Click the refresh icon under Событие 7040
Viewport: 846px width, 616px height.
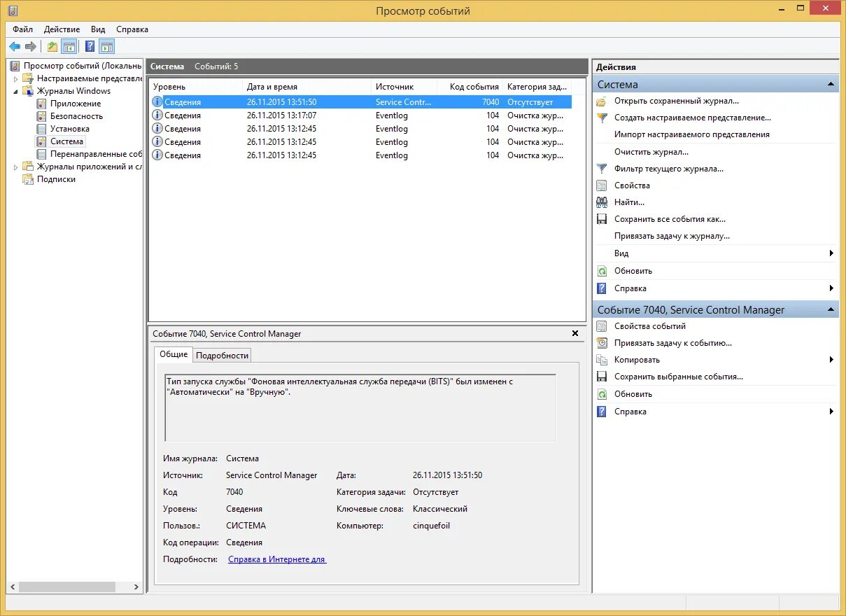[602, 394]
